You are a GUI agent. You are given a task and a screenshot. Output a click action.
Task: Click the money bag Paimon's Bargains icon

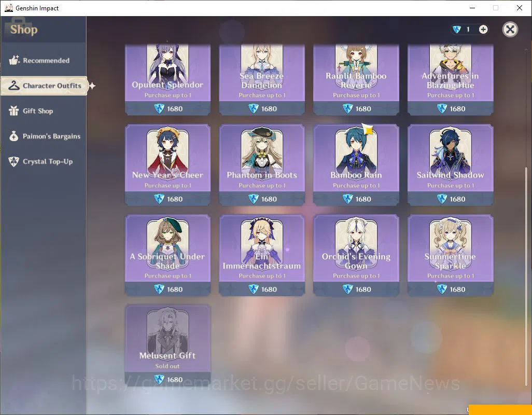13,136
